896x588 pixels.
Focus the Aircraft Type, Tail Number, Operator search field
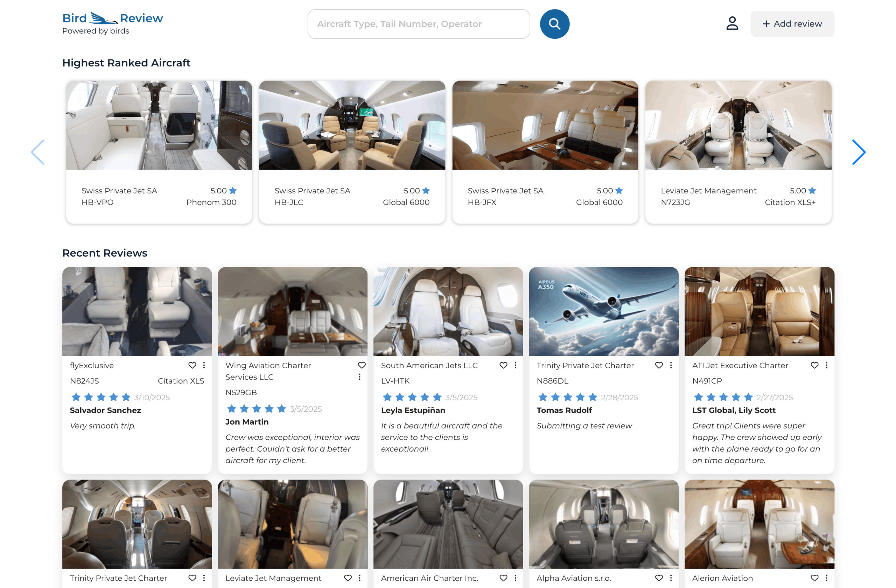coord(419,24)
